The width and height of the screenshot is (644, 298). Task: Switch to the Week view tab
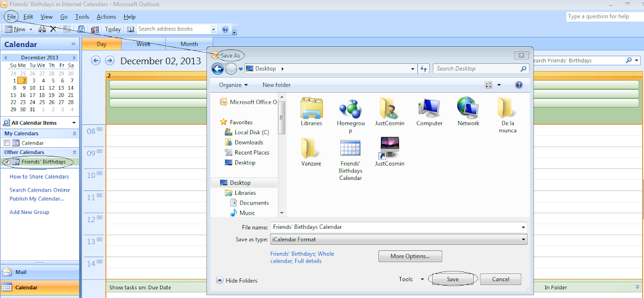pyautogui.click(x=143, y=44)
